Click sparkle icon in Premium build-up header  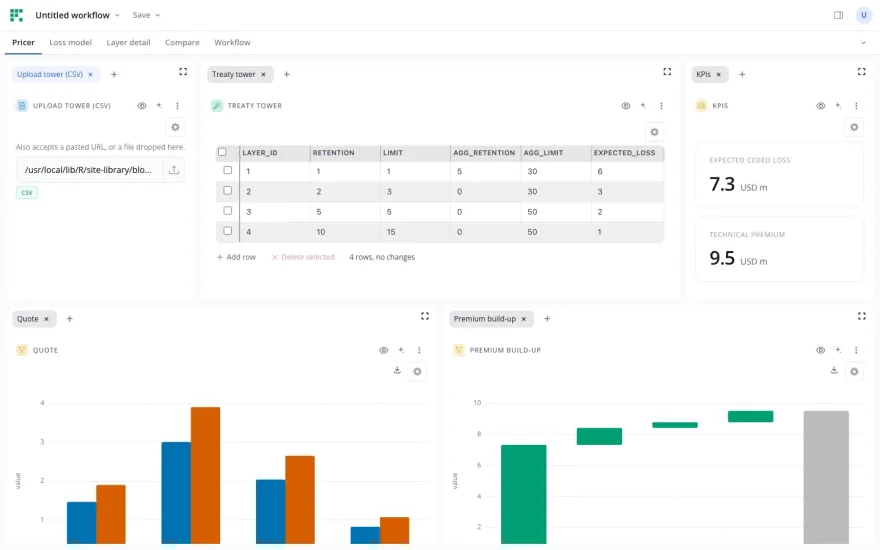(838, 350)
